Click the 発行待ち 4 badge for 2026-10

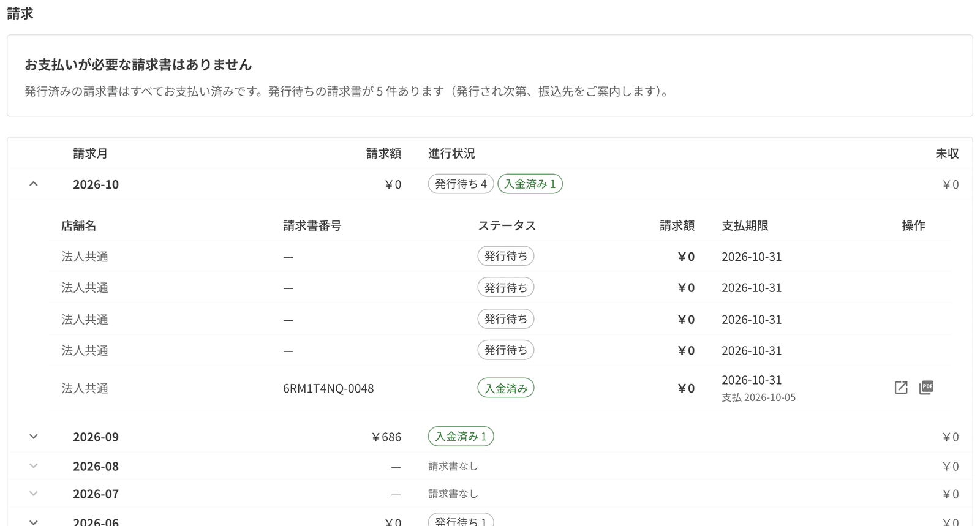(461, 184)
